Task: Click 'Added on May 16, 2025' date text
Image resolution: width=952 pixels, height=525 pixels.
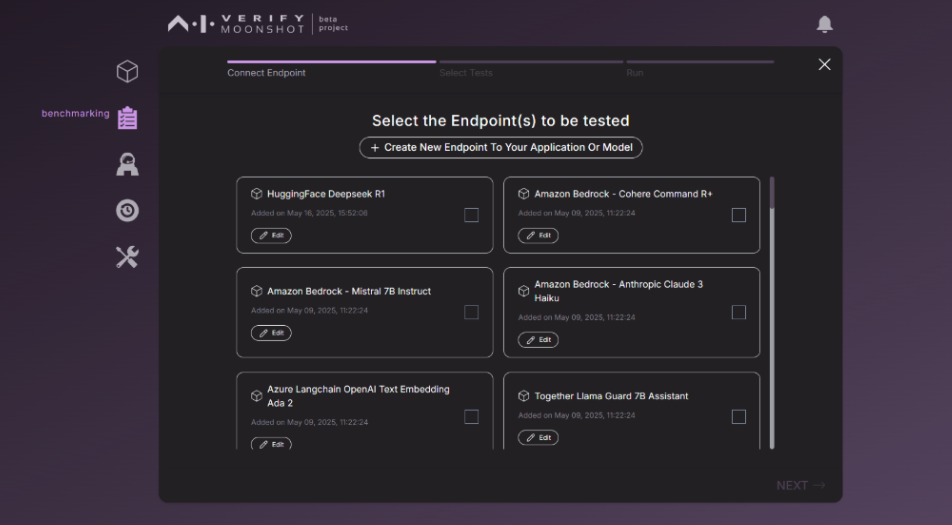Action: point(309,213)
